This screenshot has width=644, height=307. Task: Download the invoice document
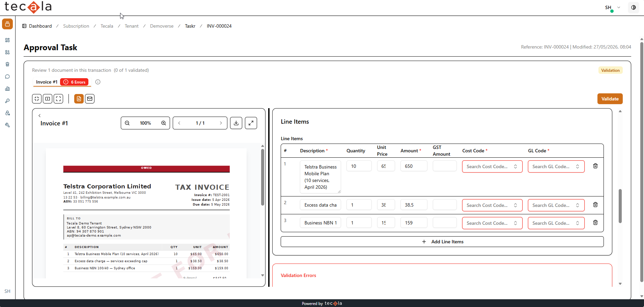[x=236, y=123]
